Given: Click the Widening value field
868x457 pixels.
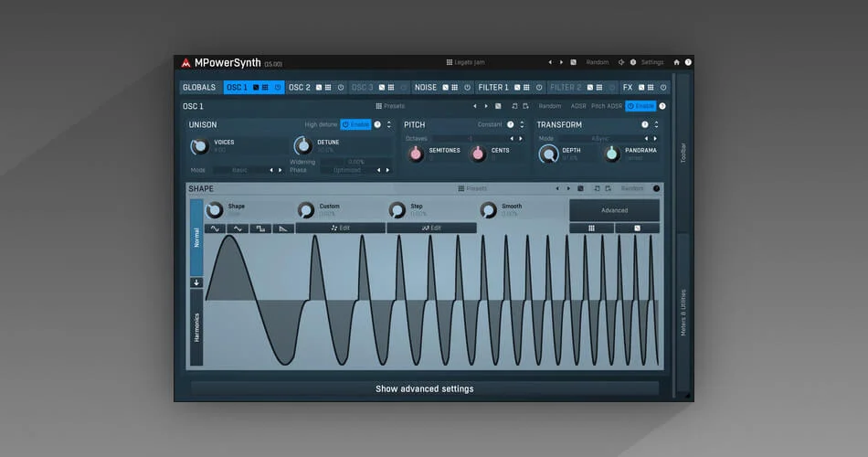Looking at the screenshot, I should (x=356, y=163).
